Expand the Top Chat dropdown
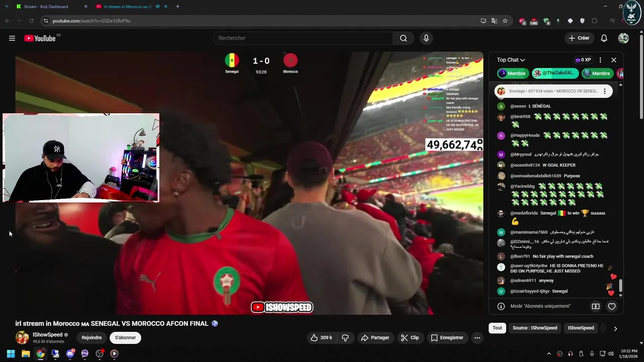 point(511,60)
